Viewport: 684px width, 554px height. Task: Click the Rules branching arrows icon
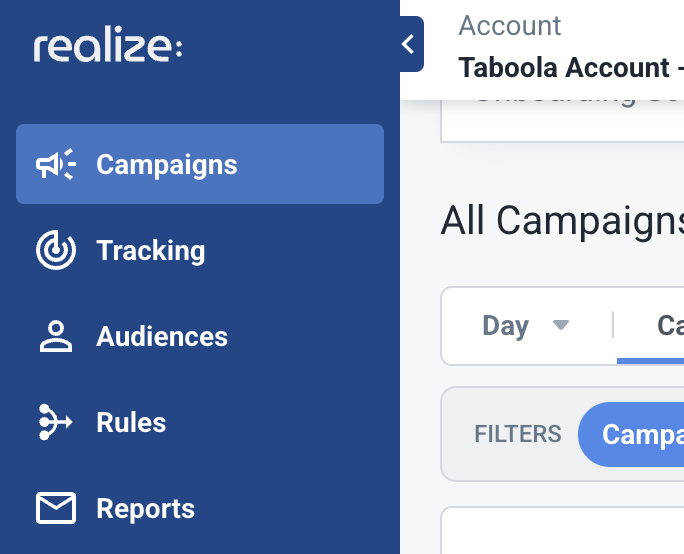55,422
